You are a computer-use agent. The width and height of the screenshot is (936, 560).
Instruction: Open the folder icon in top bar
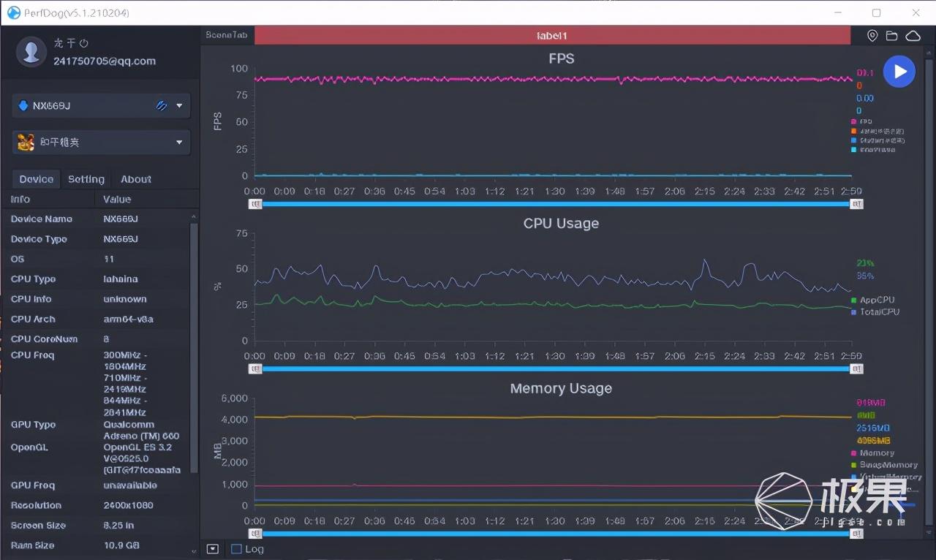point(891,36)
